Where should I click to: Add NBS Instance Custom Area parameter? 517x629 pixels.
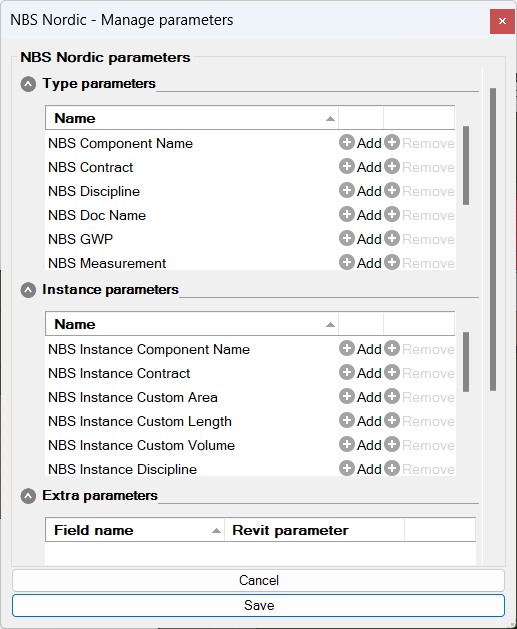pos(360,397)
